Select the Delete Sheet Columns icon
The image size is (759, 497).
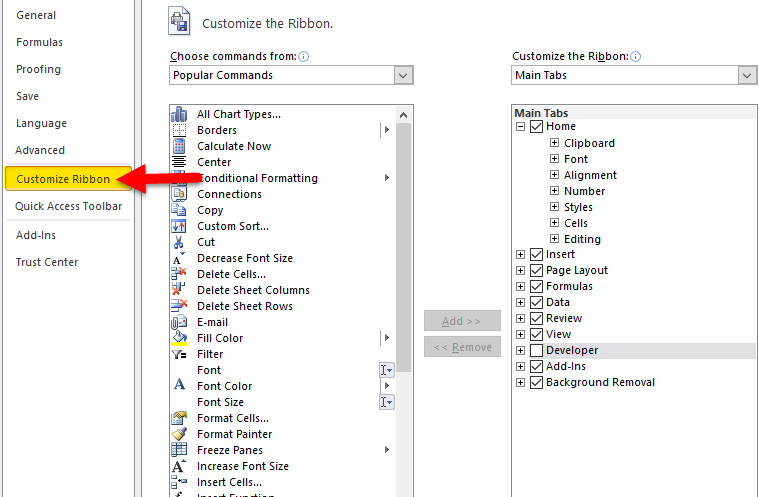tap(179, 290)
